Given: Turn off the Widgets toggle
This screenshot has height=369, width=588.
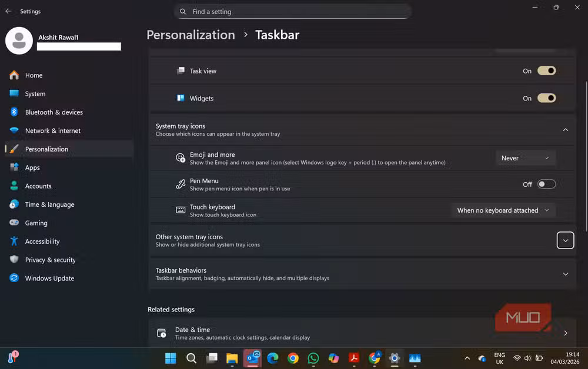Looking at the screenshot, I should point(546,98).
